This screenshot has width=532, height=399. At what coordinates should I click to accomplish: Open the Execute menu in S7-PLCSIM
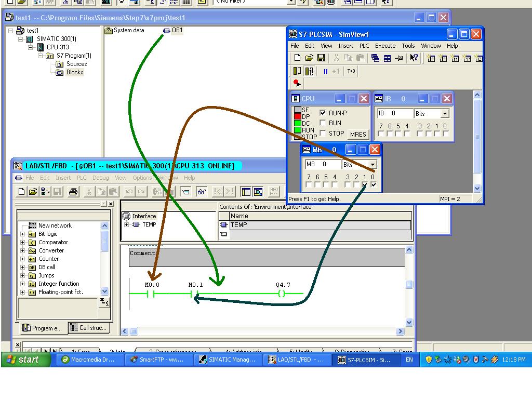click(x=385, y=46)
